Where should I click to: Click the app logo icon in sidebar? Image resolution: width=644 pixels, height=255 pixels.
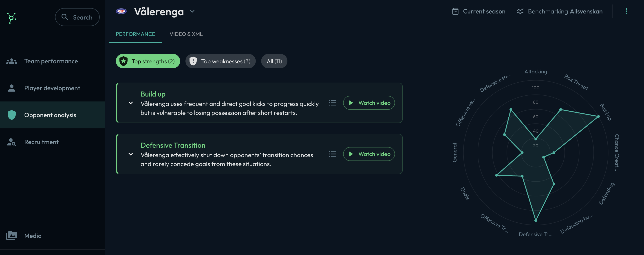(x=11, y=18)
